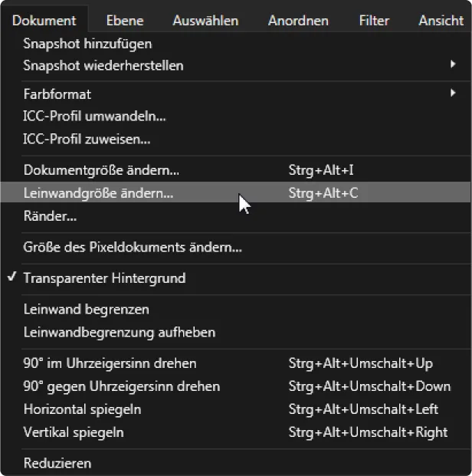Select ICC-Profil umwandeln entry
472x476 pixels.
(95, 117)
